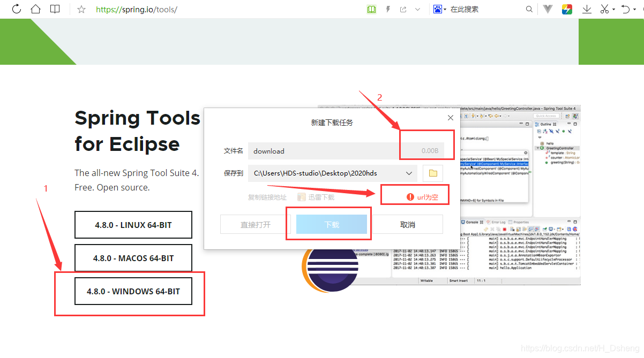Share the page via the share icon
Image resolution: width=644 pixels, height=358 pixels.
click(403, 9)
